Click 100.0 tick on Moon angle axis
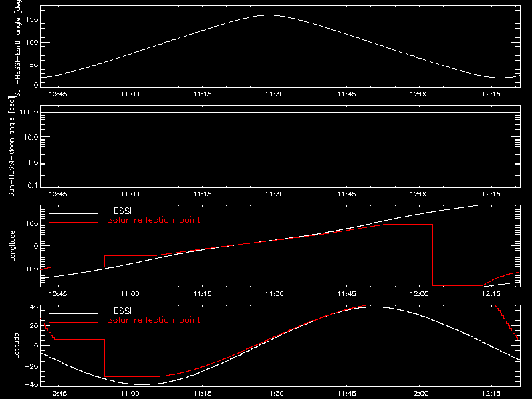The height and width of the screenshot is (399, 532). 29,112
